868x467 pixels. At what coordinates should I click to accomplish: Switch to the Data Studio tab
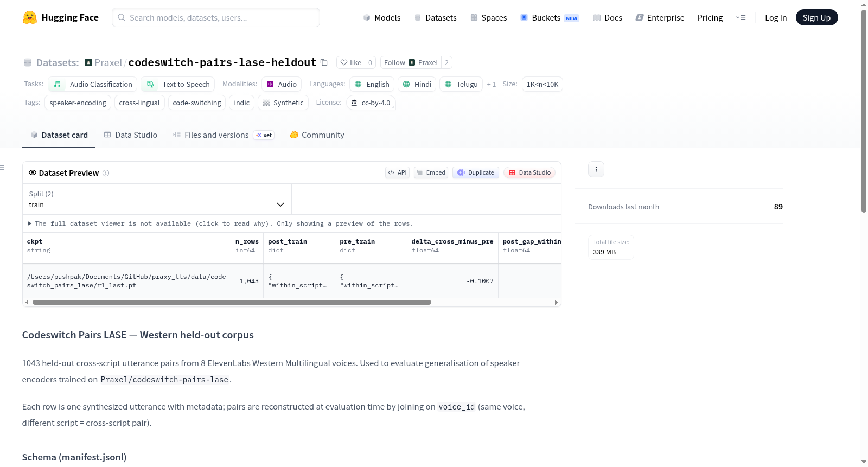tap(131, 135)
